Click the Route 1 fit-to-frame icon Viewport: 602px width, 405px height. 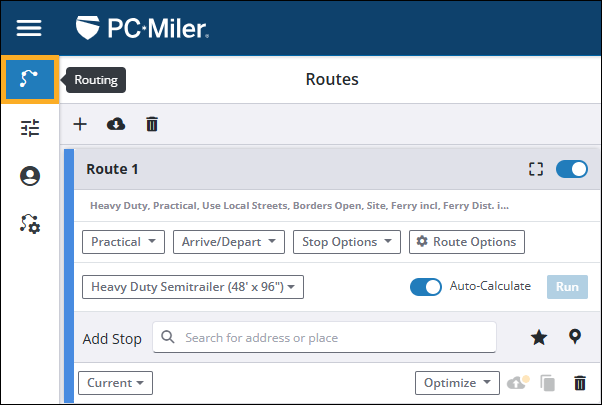coord(535,169)
